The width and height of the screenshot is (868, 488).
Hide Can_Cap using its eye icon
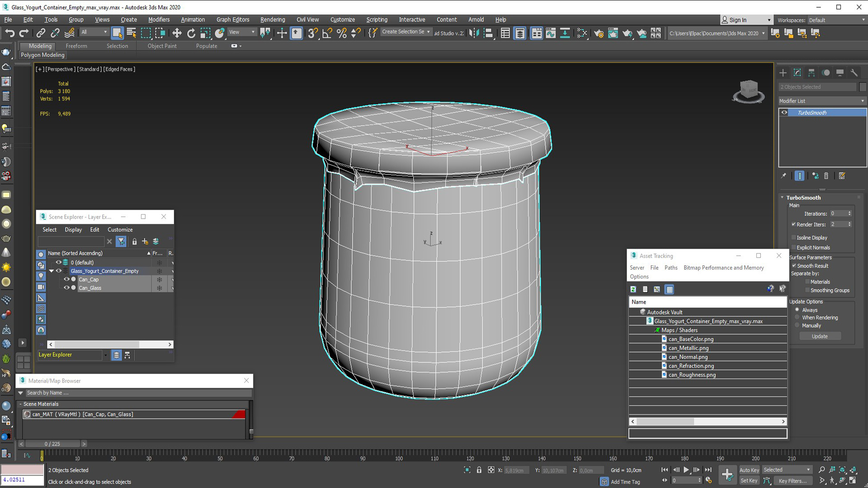pyautogui.click(x=66, y=279)
